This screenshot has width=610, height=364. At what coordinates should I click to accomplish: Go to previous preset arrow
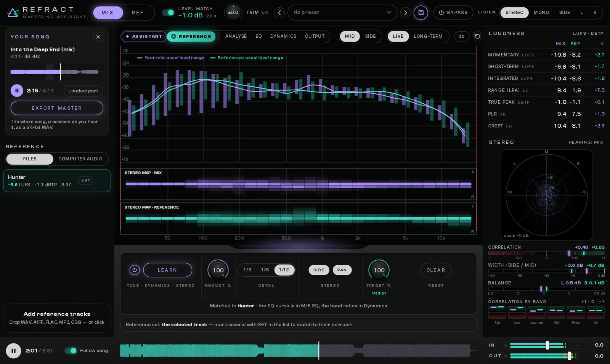point(279,13)
